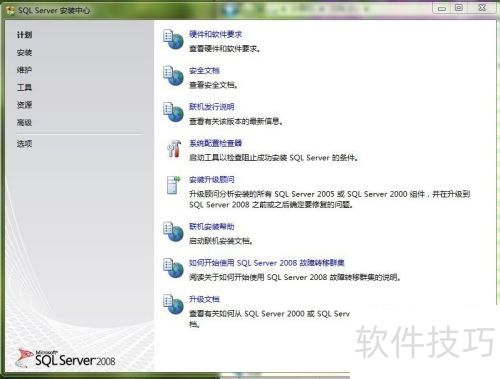Click description text 查看安全文档
The image size is (500, 379).
click(213, 85)
